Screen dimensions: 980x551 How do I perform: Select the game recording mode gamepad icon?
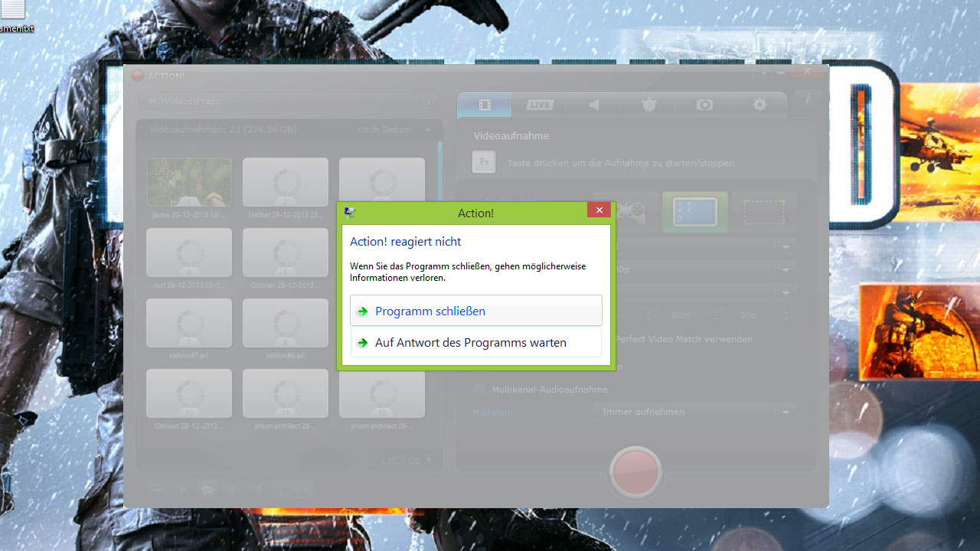632,212
